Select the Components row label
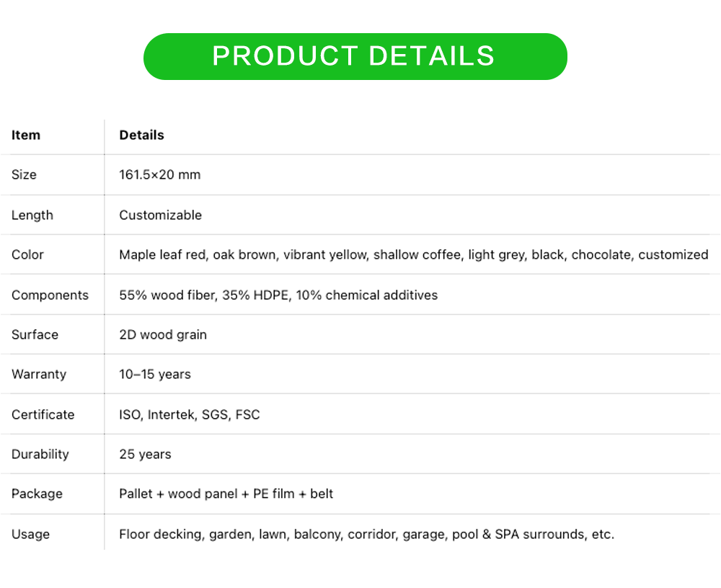Viewport: 721px width, 588px height. pos(50,295)
